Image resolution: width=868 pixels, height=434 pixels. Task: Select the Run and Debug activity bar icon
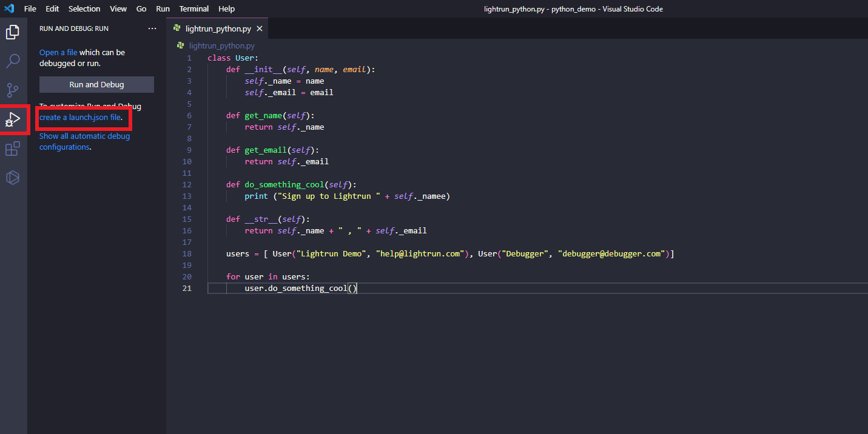pyautogui.click(x=13, y=119)
